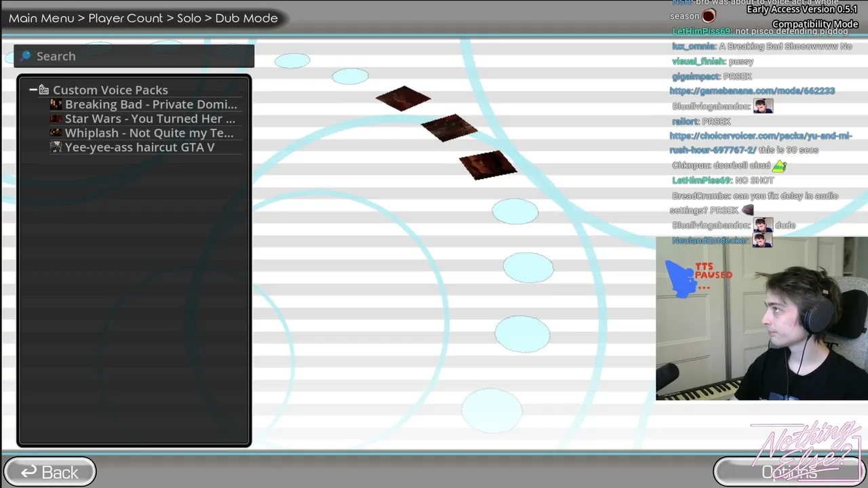The image size is (868, 488).
Task: Click the Early Access Version 0.5.1 label
Action: [x=802, y=9]
